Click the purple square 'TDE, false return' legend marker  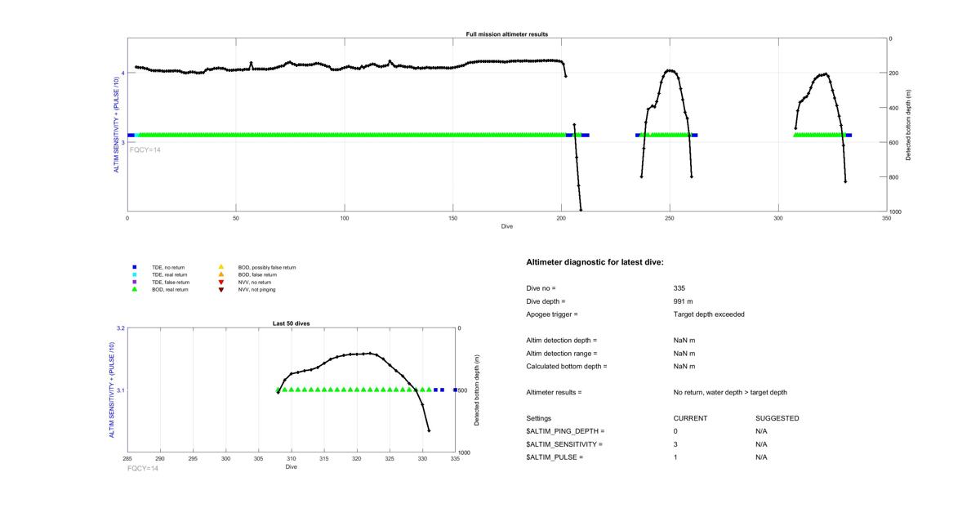point(135,282)
